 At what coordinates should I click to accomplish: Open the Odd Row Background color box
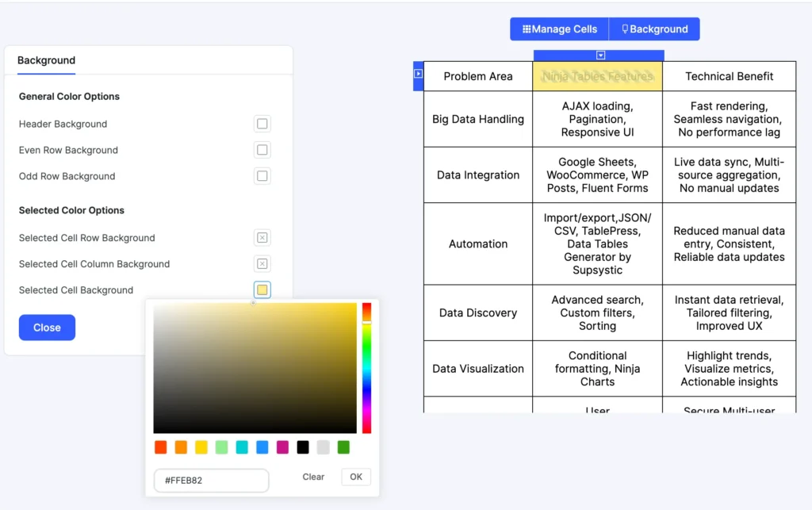pos(262,176)
